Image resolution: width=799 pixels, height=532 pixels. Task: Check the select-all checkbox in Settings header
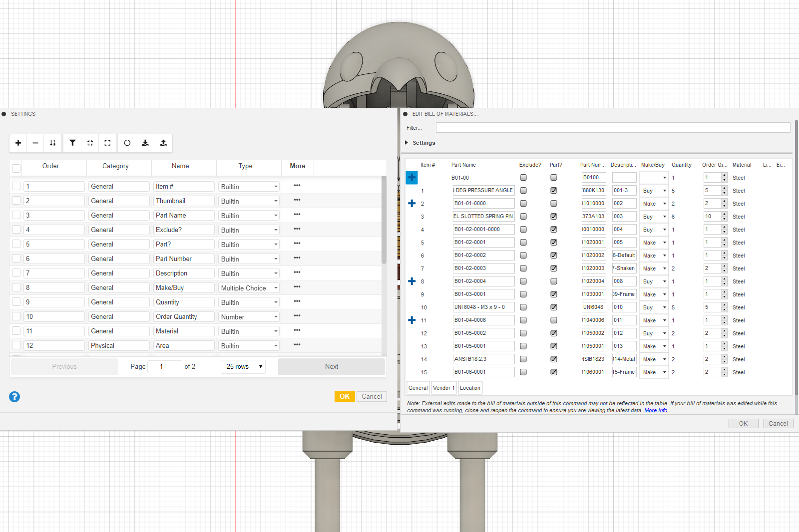(16, 168)
